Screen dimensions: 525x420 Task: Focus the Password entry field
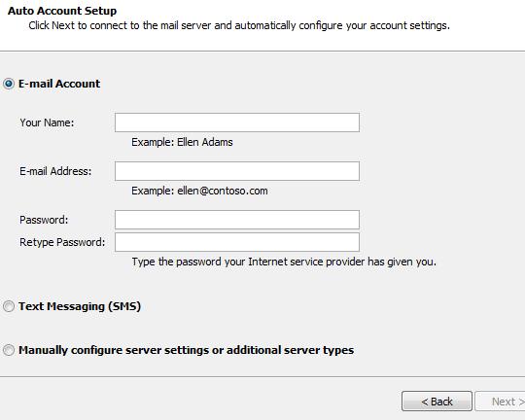click(237, 220)
